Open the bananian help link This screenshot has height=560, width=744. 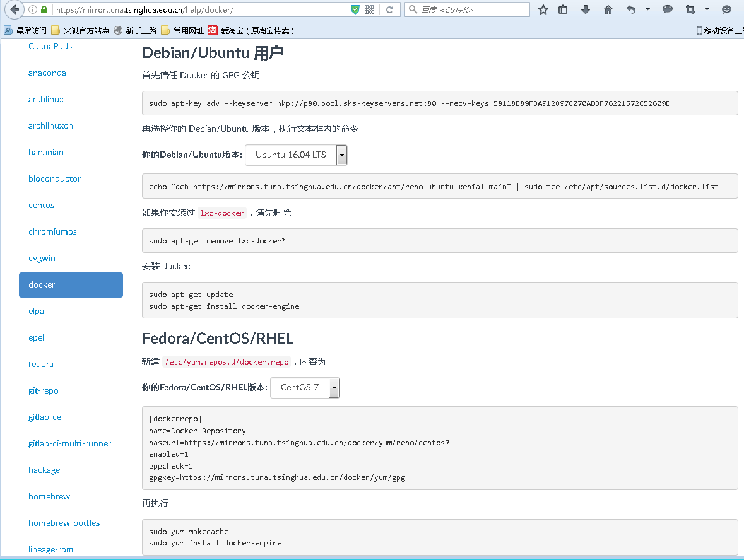tap(46, 152)
